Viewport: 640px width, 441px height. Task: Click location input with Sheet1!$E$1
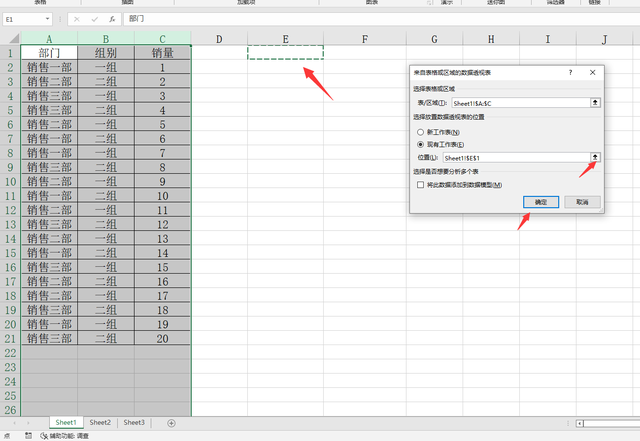pyautogui.click(x=516, y=158)
